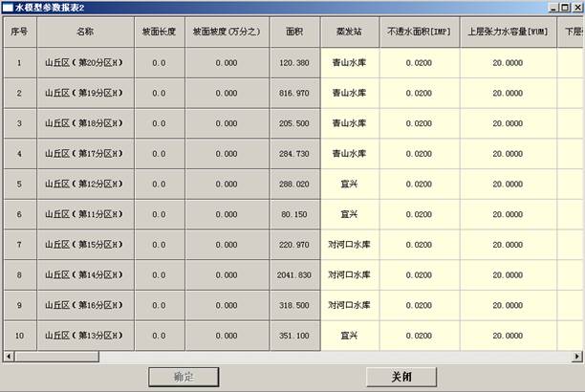Select the 上层张力水容量[WUM] column header
585x392 pixels.
coord(507,32)
